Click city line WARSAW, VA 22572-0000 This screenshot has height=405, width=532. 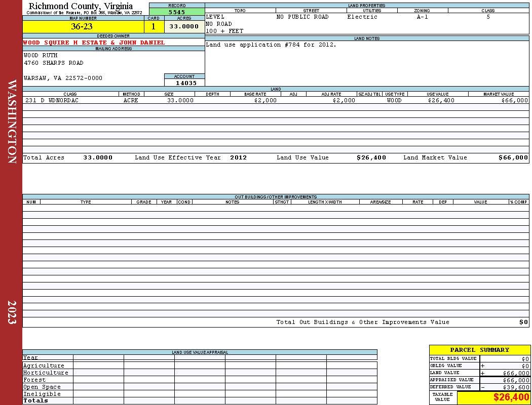point(63,78)
